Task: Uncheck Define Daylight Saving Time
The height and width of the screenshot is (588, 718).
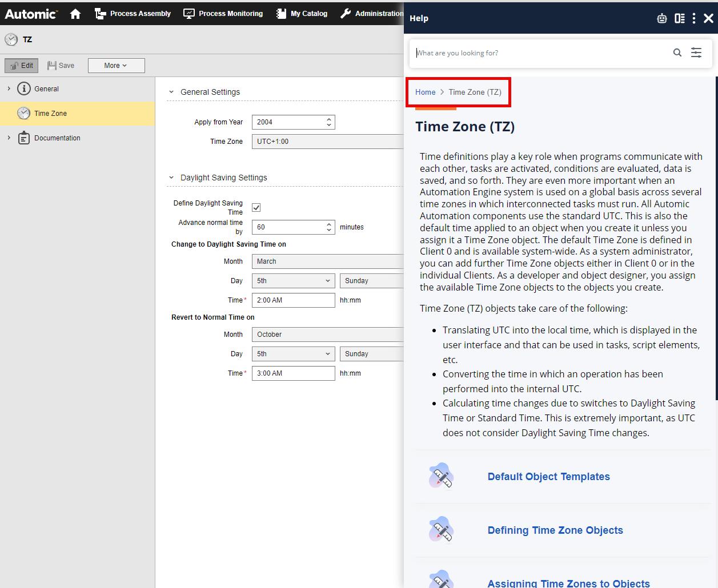Action: 256,207
